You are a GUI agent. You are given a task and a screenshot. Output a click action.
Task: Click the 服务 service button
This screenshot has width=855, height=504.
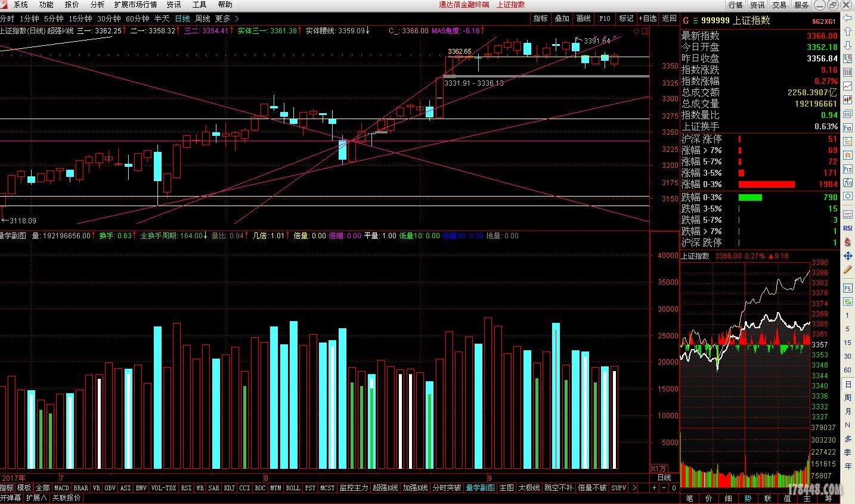pos(801,5)
